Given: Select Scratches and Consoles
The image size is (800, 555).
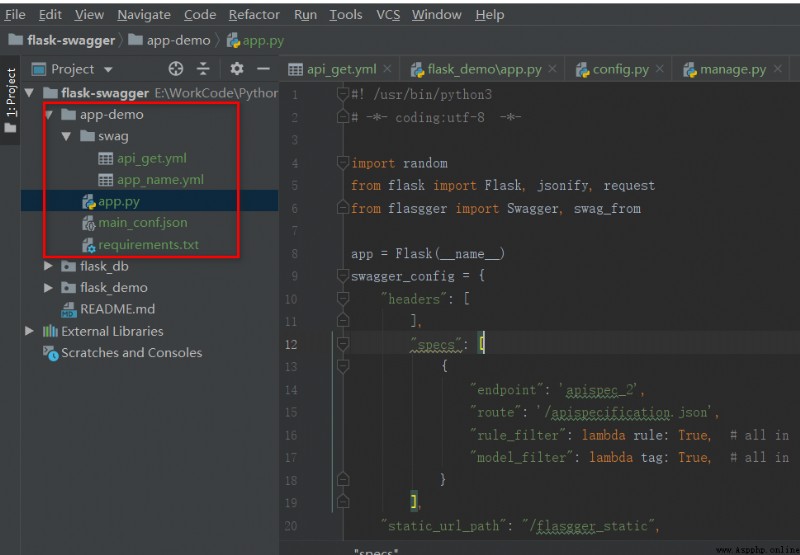Looking at the screenshot, I should (x=132, y=352).
